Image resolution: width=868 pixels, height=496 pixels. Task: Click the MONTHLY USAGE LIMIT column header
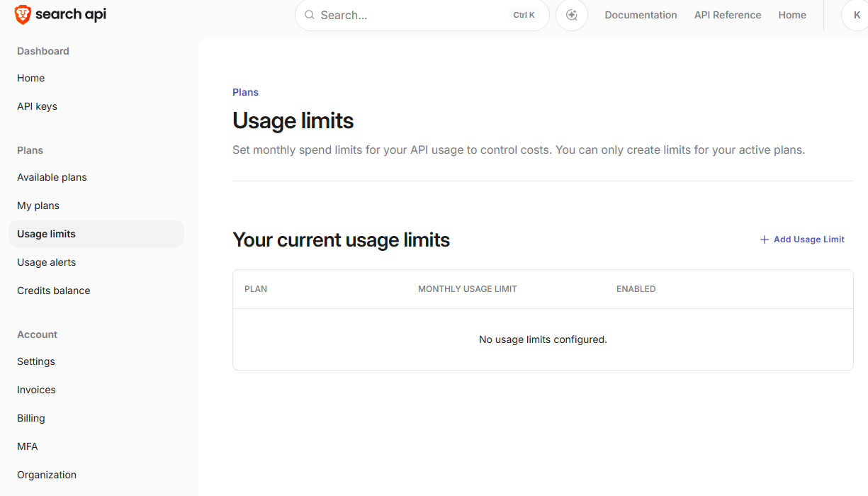(x=468, y=289)
